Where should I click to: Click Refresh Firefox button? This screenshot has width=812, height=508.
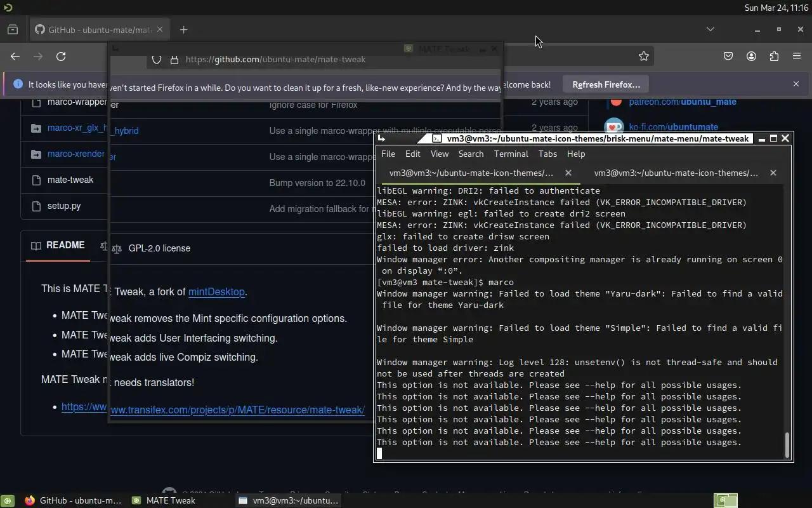click(x=606, y=84)
